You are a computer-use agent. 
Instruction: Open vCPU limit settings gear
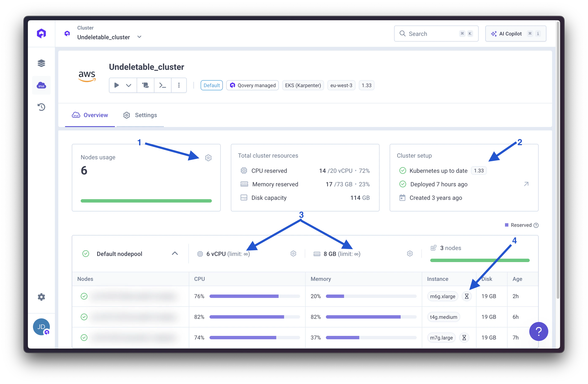(x=293, y=254)
